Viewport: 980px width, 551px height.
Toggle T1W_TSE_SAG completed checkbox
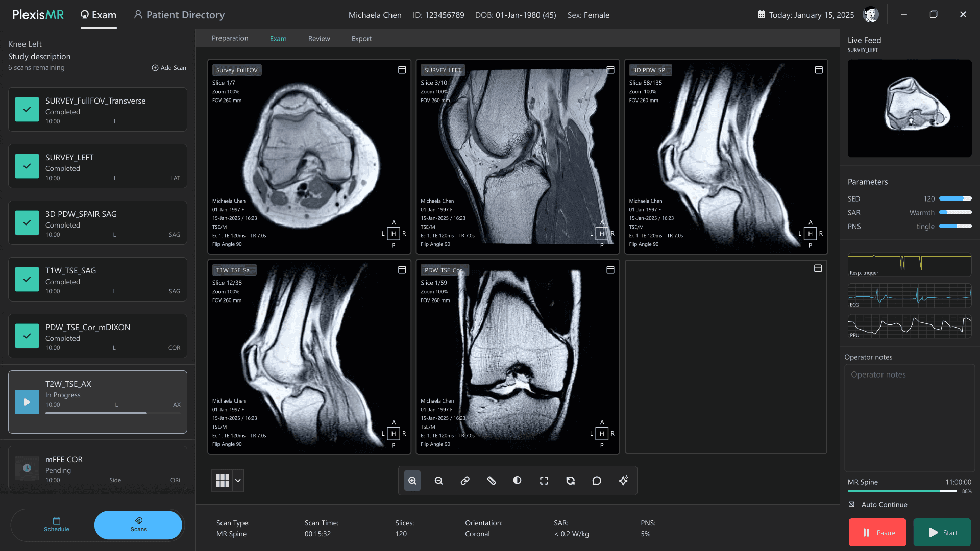27,280
